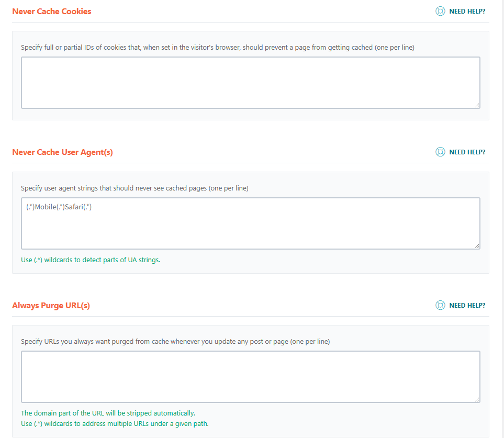Open the NEED HELP? link for Always Purge URL(s)
The height and width of the screenshot is (438, 504).
coord(467,305)
